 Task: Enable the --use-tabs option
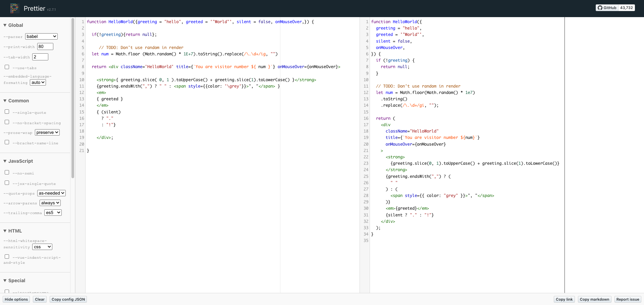[x=7, y=67]
